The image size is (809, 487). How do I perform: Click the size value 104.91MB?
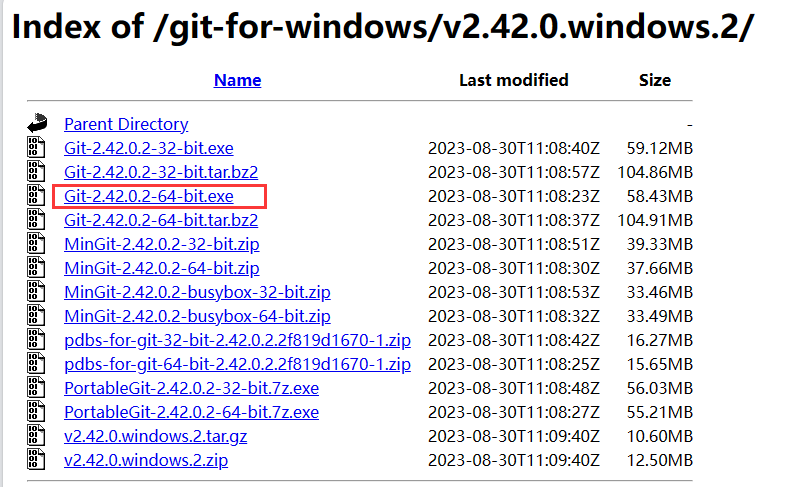[x=655, y=220]
